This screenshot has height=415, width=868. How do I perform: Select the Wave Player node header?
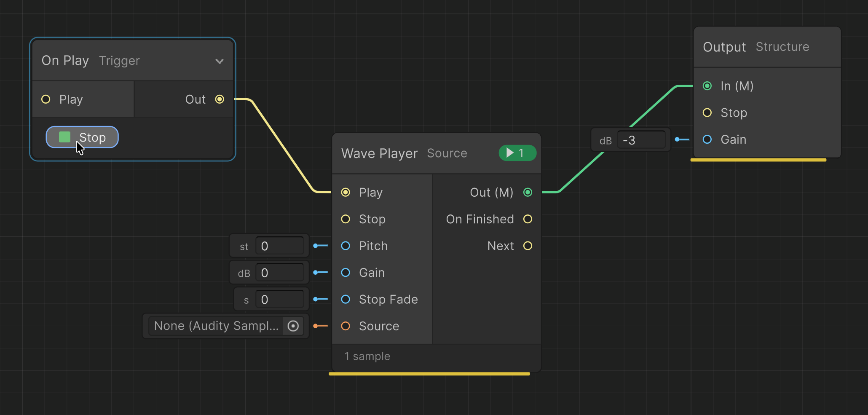437,153
